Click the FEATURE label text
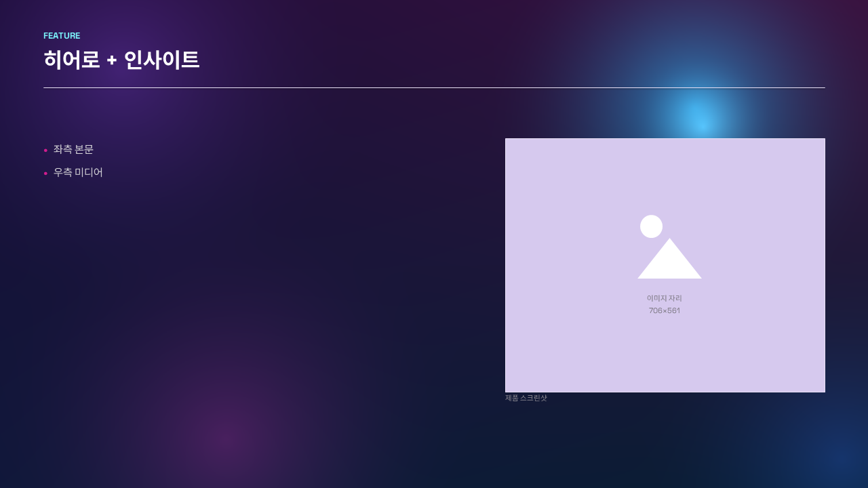The height and width of the screenshot is (488, 868). click(x=62, y=36)
